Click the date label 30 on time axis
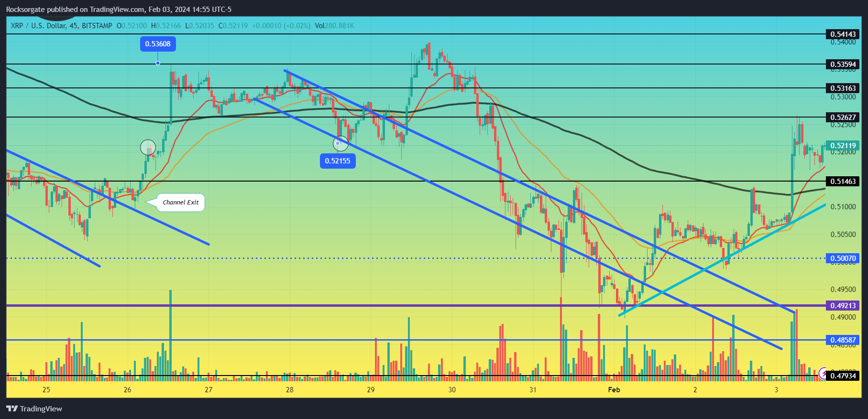This screenshot has height=419, width=868. (452, 390)
